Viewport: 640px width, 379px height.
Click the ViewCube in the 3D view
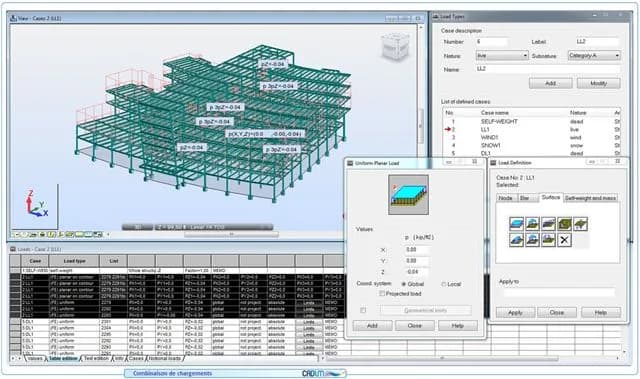pos(395,48)
